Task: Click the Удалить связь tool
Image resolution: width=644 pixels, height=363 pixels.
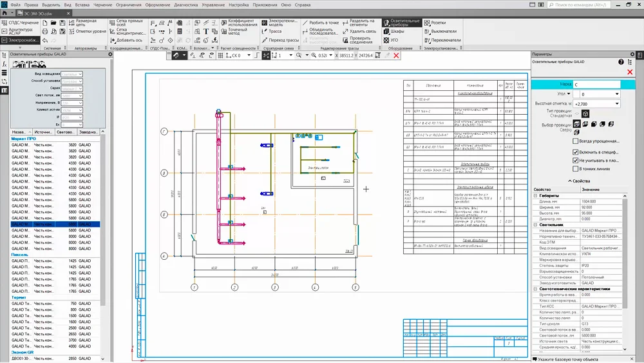Action: click(x=358, y=31)
